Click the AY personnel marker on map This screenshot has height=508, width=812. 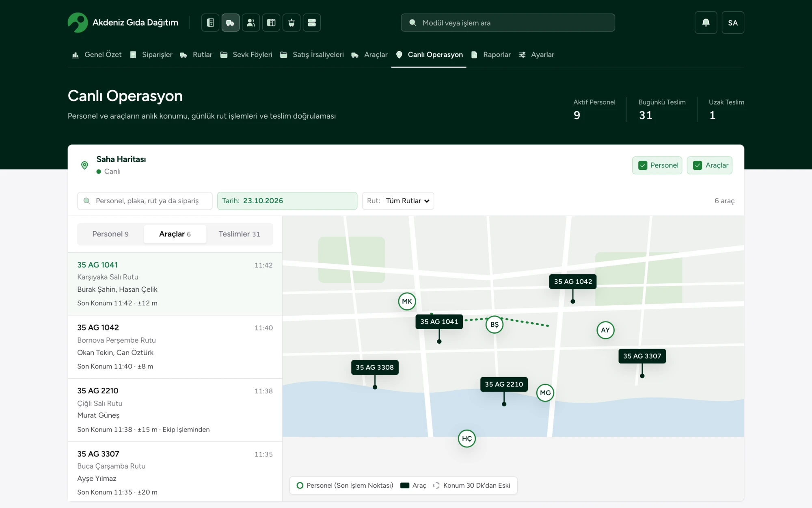point(605,330)
